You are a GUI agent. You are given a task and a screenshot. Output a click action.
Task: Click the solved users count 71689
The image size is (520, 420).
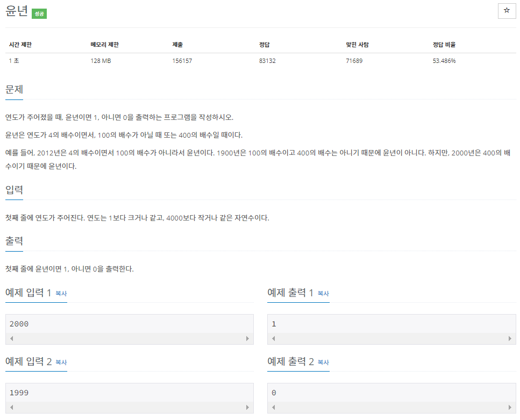[354, 61]
